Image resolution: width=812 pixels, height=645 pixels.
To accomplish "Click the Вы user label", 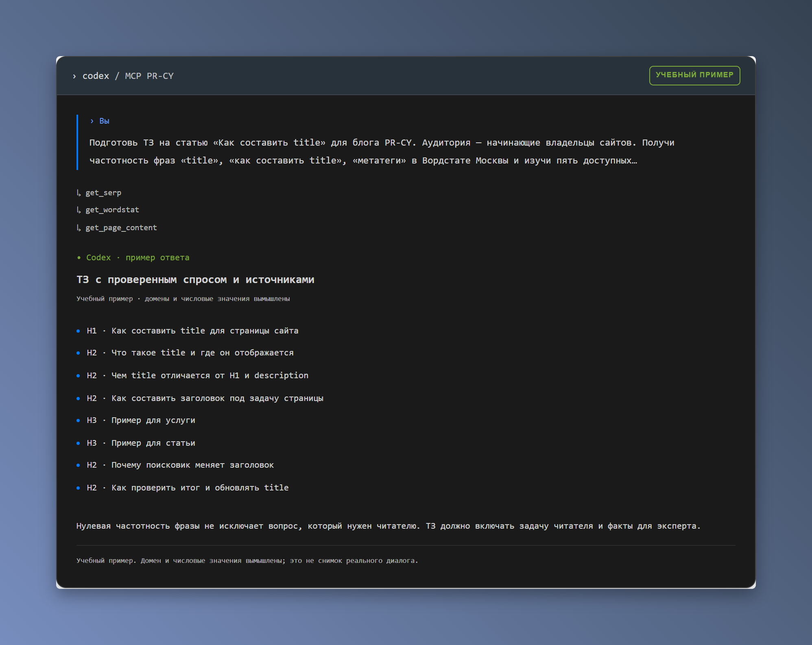I will point(104,121).
